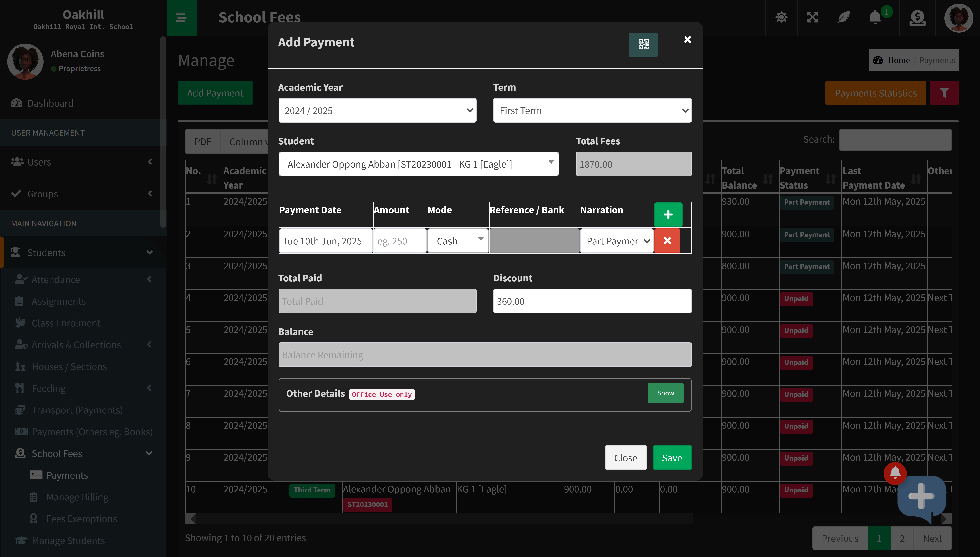Viewport: 980px width, 557px height.
Task: Open the notifications bell in header
Action: (x=874, y=18)
